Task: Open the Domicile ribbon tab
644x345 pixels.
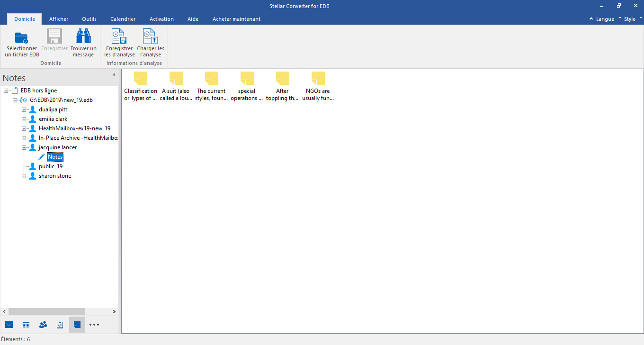Action: click(25, 19)
